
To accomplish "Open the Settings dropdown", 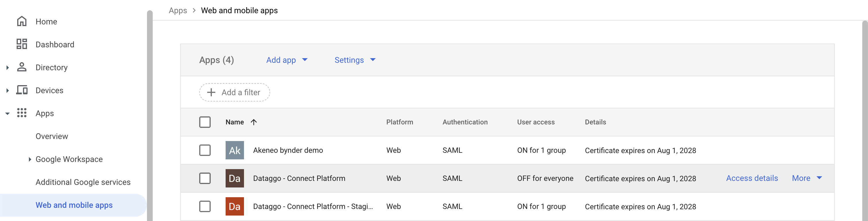I will [x=355, y=60].
